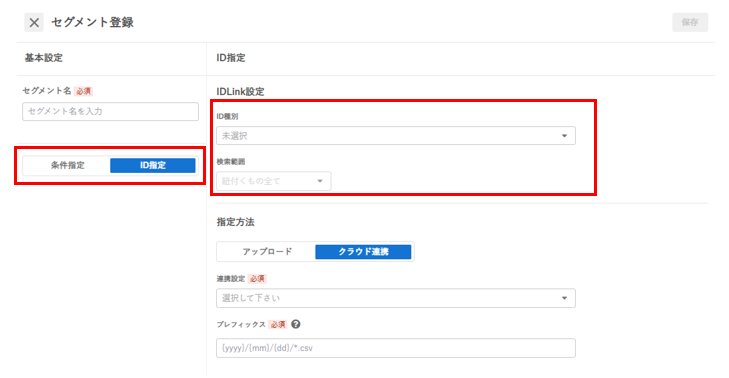The image size is (729, 378).
Task: Switch to 条件指定 mode
Action: [67, 166]
